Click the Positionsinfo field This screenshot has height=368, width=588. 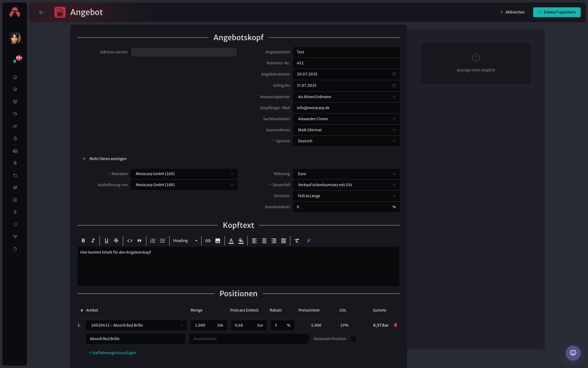click(x=249, y=339)
